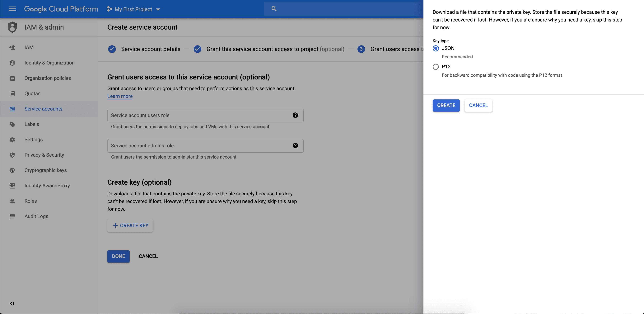Open the navigation hamburger menu
644x314 pixels.
(12, 9)
